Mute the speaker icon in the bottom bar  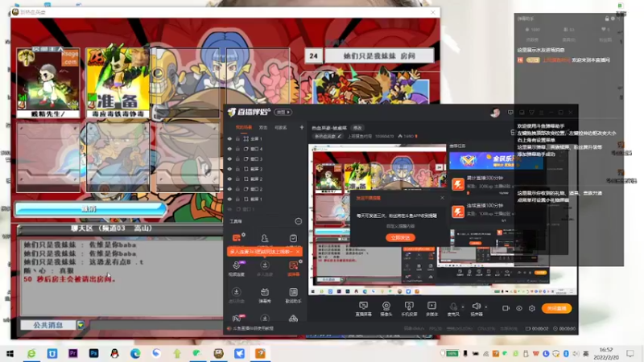(477, 306)
